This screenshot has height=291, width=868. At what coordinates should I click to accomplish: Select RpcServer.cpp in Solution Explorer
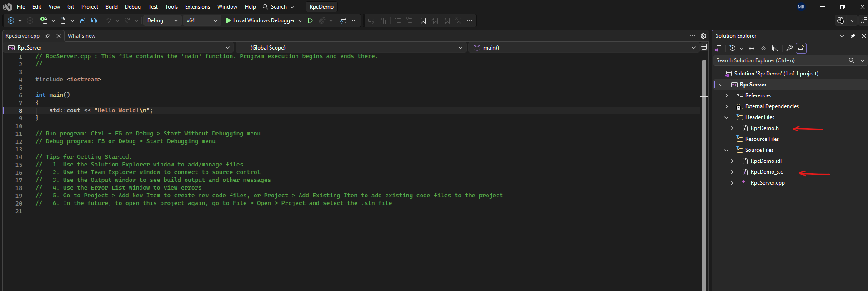pyautogui.click(x=768, y=183)
